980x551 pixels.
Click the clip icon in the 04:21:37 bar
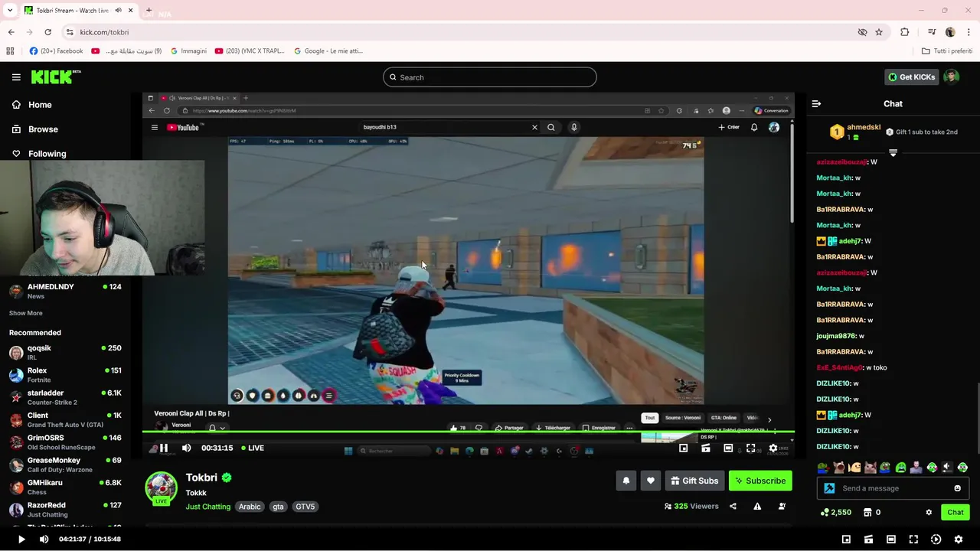pyautogui.click(x=868, y=539)
